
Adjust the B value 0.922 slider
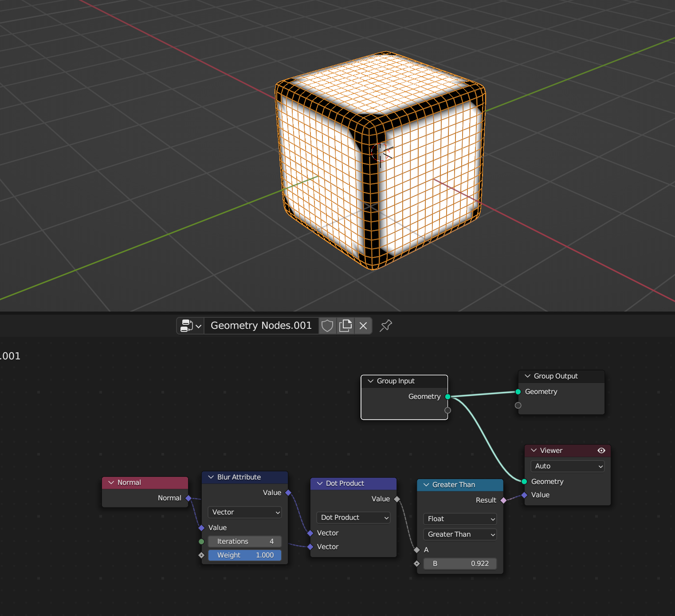coord(460,564)
